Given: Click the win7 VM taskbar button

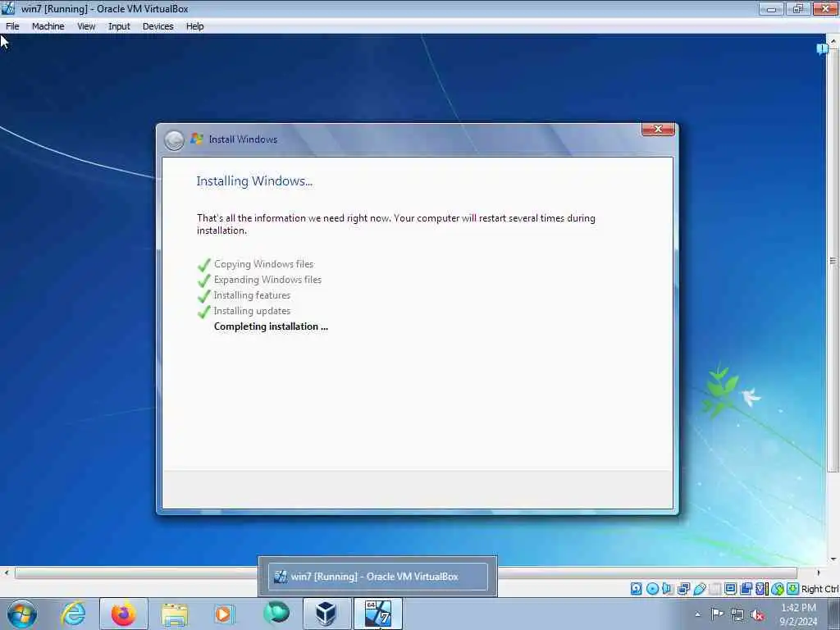Looking at the screenshot, I should pyautogui.click(x=377, y=614).
